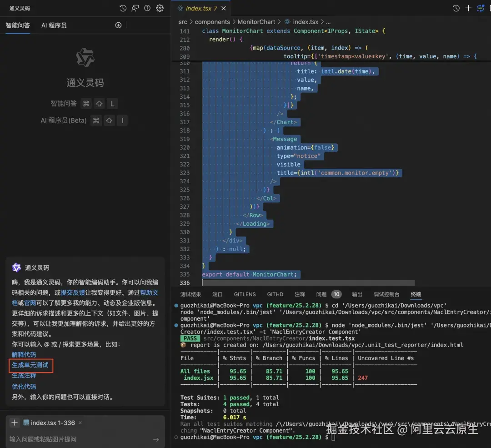Click 智能问答 shortcut hint row
Screen dimensions: 491x448
(85, 104)
